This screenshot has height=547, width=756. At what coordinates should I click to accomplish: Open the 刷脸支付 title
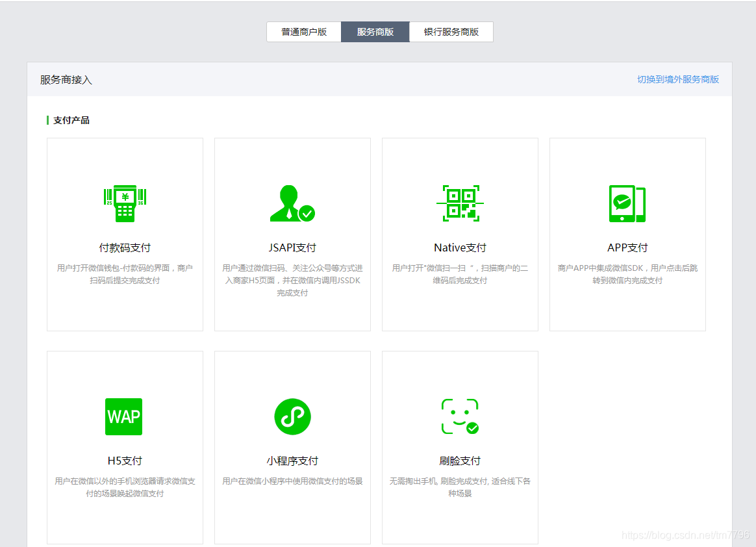pos(460,461)
